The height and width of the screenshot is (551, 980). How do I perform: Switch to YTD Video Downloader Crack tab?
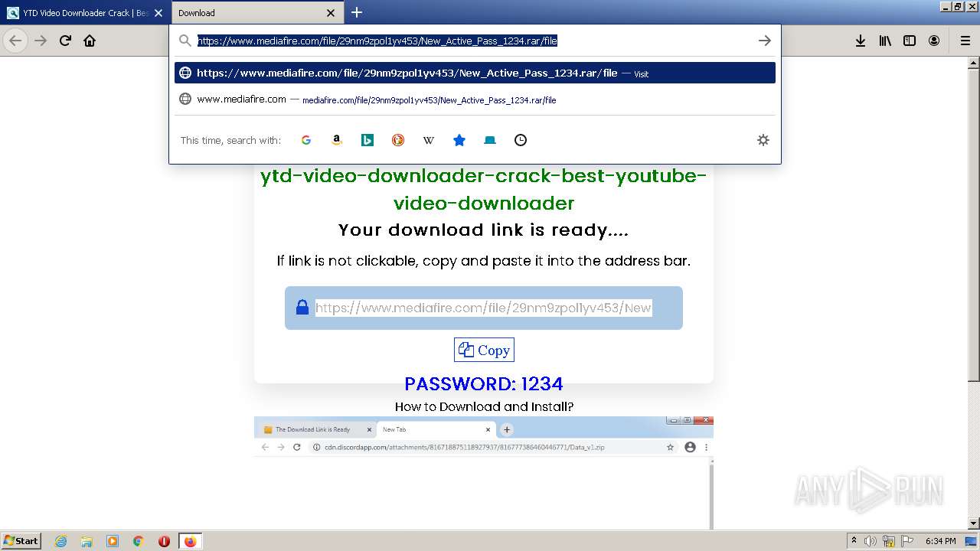point(85,13)
